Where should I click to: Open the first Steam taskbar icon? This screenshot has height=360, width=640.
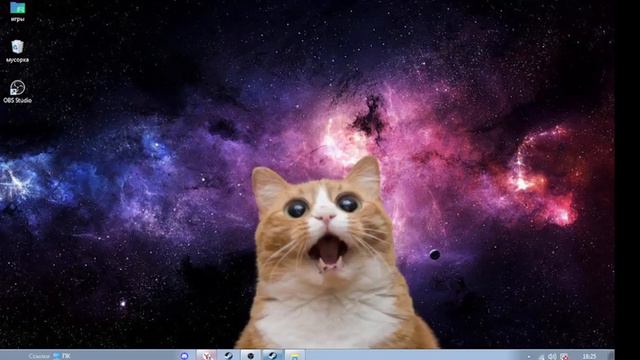point(229,356)
